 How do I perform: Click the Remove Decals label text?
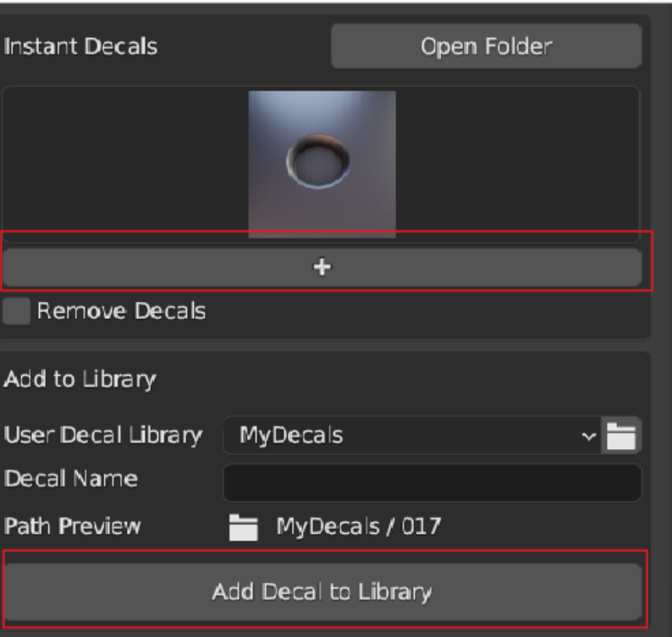click(121, 311)
